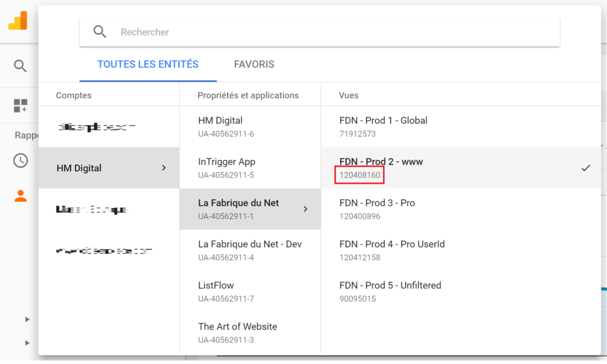Open the real-time clock icon in sidebar
This screenshot has width=607, height=364.
point(20,160)
